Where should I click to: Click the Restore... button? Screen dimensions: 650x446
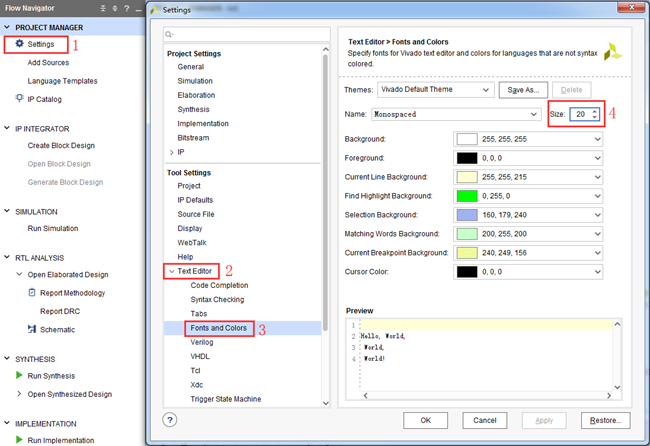(606, 420)
